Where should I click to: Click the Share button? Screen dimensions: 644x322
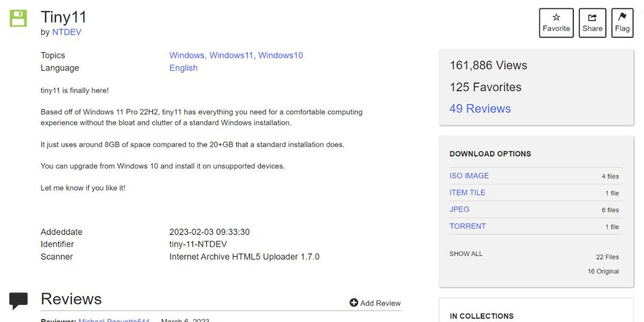[x=592, y=23]
